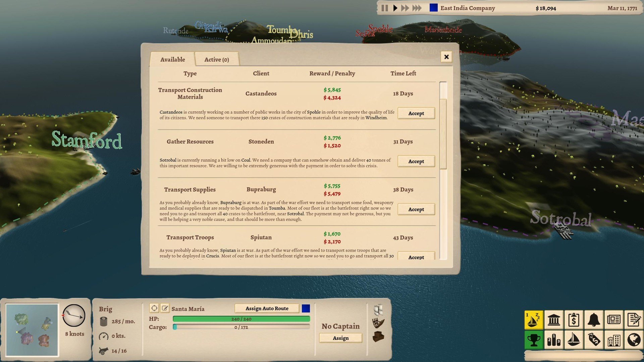Accept the Gather Resources contract from Stoneden

pos(416,161)
